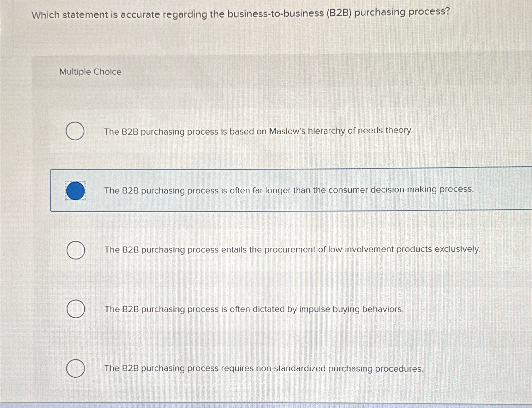
Task: Select the non-standardized purchasing procedures answer
Action: pos(75,369)
